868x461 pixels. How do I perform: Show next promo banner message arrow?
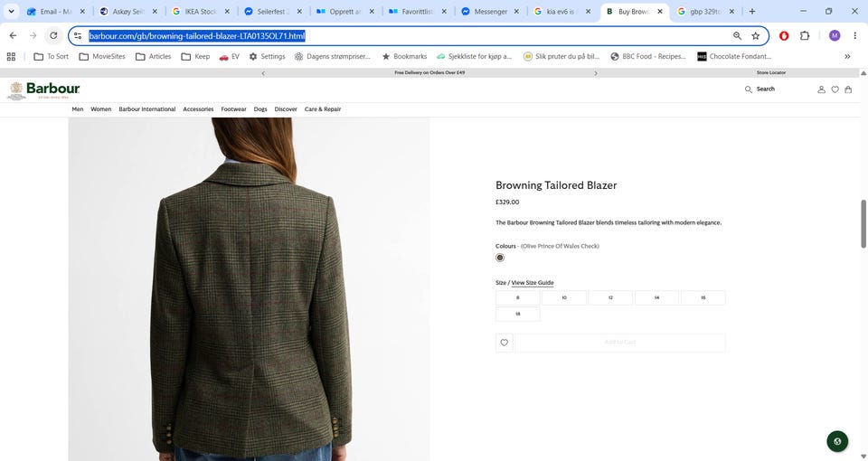tap(596, 73)
